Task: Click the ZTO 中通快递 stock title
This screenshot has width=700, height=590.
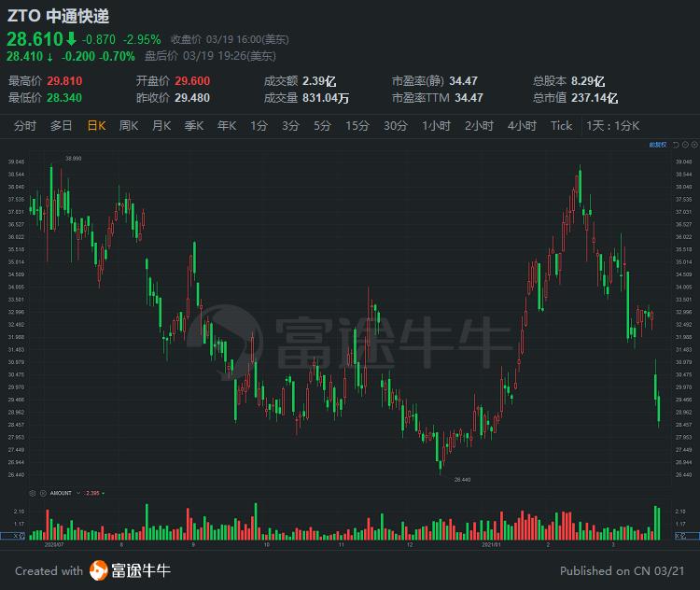Action: pyautogui.click(x=58, y=16)
